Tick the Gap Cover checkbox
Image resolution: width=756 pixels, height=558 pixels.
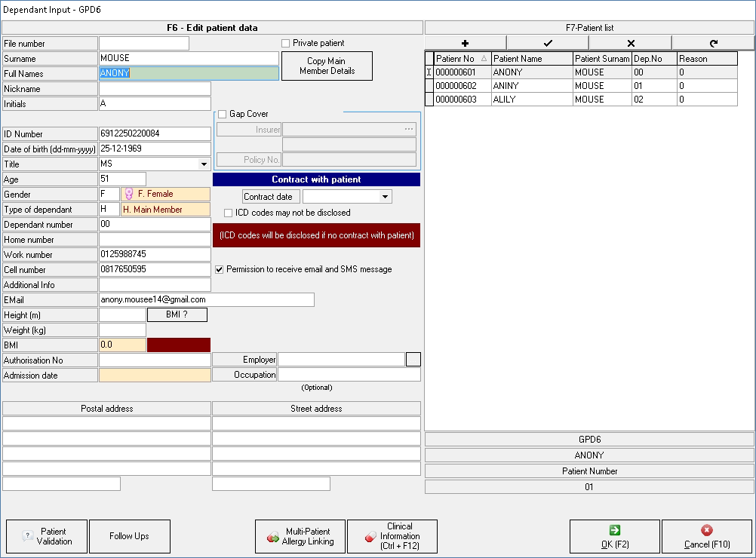coord(223,114)
